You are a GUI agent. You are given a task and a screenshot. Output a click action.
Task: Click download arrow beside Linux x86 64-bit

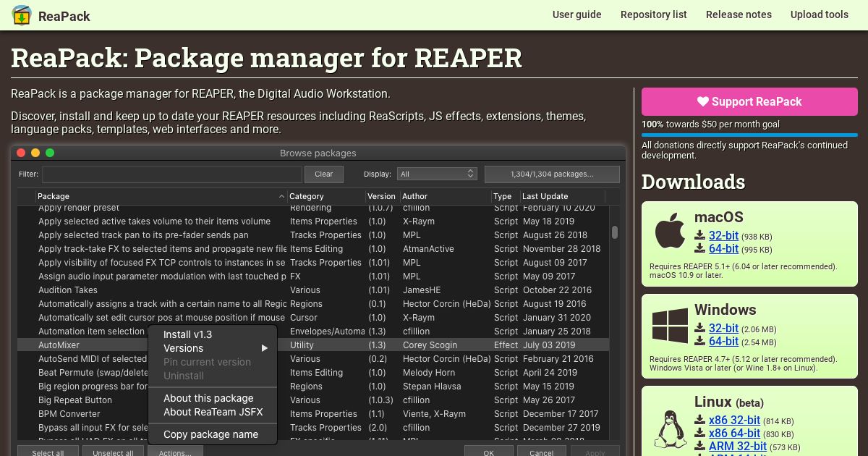click(x=700, y=434)
